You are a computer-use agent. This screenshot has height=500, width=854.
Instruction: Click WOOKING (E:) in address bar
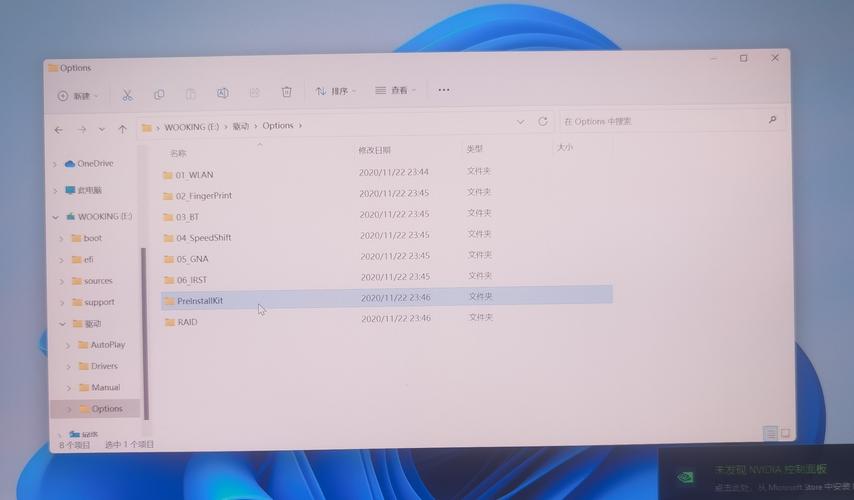pyautogui.click(x=192, y=127)
